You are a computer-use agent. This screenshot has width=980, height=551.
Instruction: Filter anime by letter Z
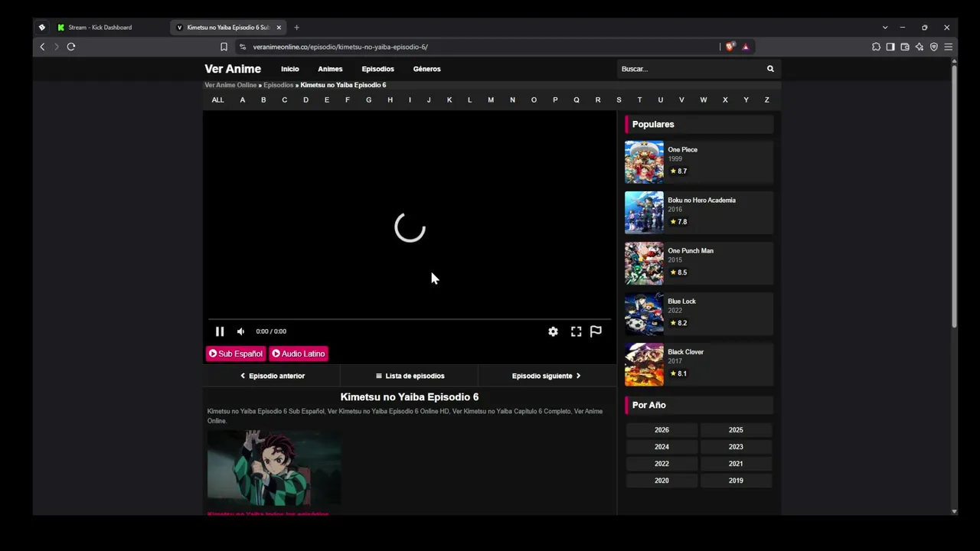click(766, 100)
